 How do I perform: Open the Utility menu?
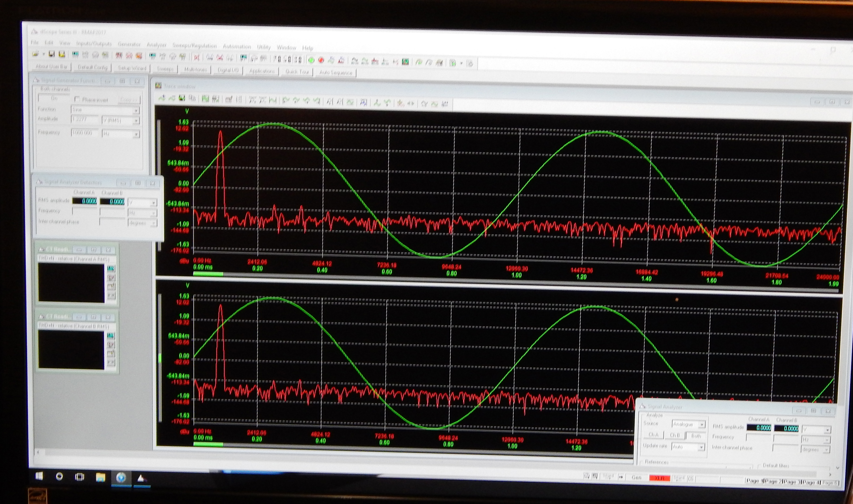pyautogui.click(x=264, y=47)
